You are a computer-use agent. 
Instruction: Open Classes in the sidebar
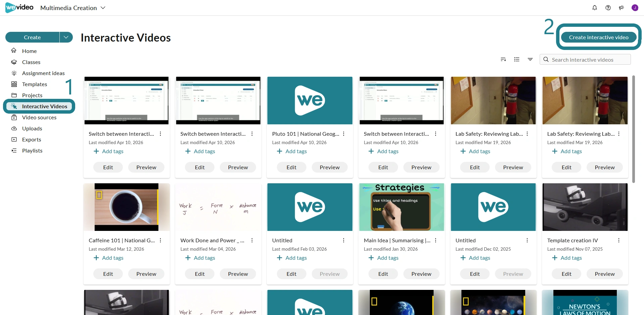31,62
